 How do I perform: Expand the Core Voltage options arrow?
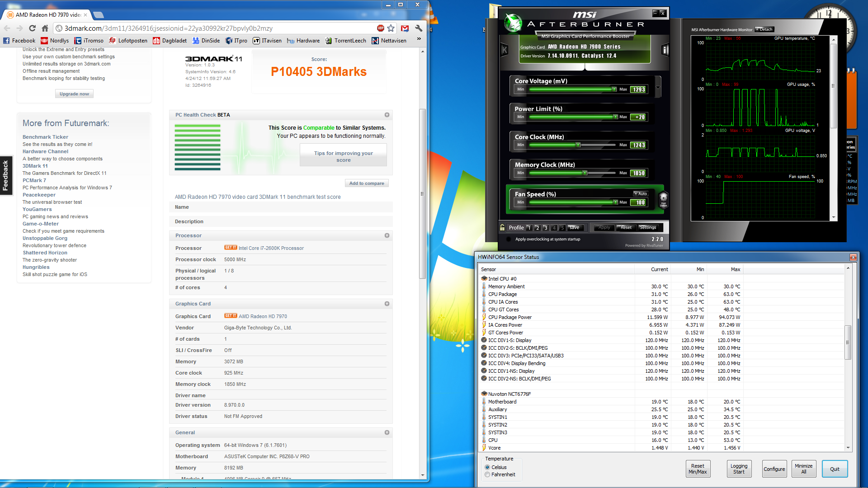coord(658,87)
